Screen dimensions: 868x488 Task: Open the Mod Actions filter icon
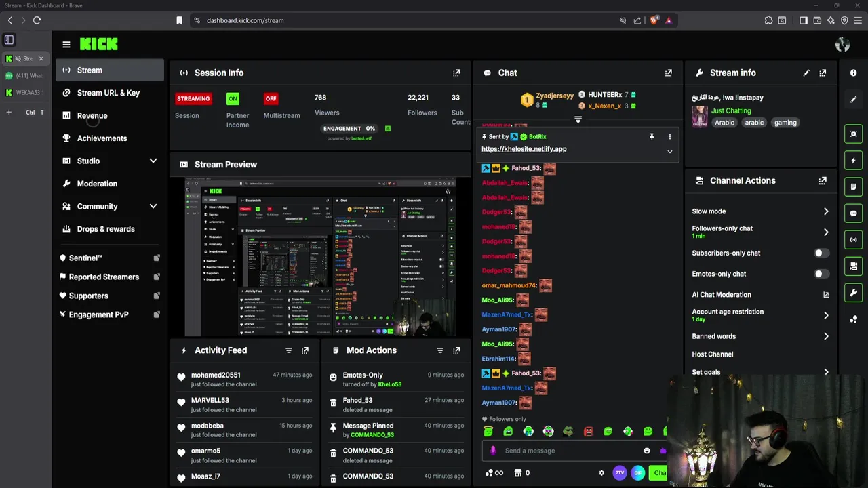[440, 350]
